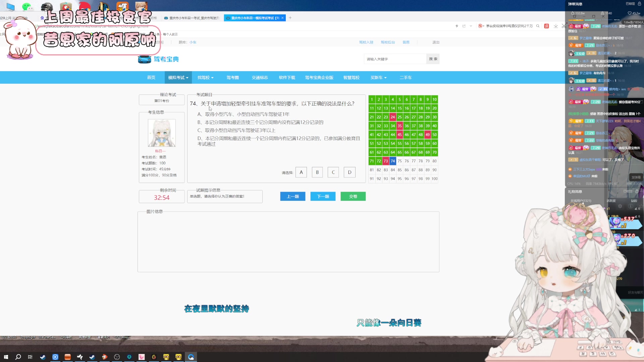Open the address bar suggestions chevron
Screen dimensions: 644x362
coord(471,26)
